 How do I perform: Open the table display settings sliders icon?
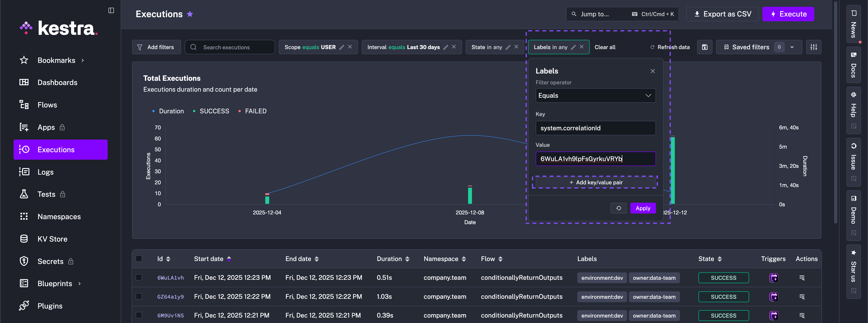click(814, 47)
